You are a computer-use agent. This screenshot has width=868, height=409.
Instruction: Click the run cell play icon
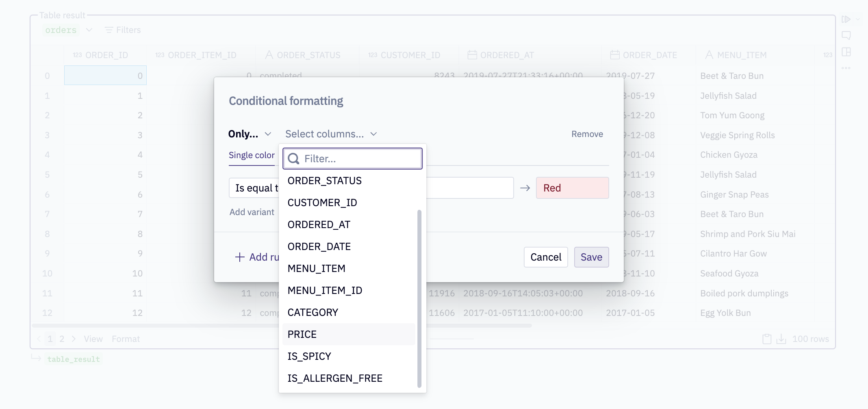[846, 19]
